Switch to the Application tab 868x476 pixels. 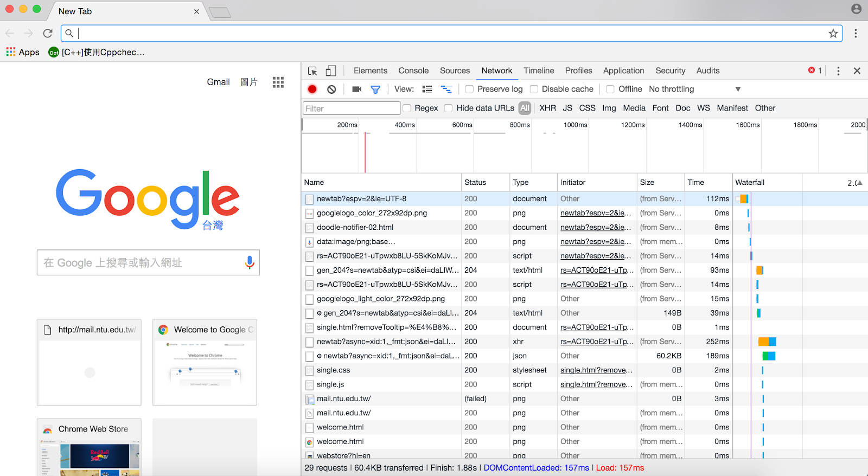(623, 71)
